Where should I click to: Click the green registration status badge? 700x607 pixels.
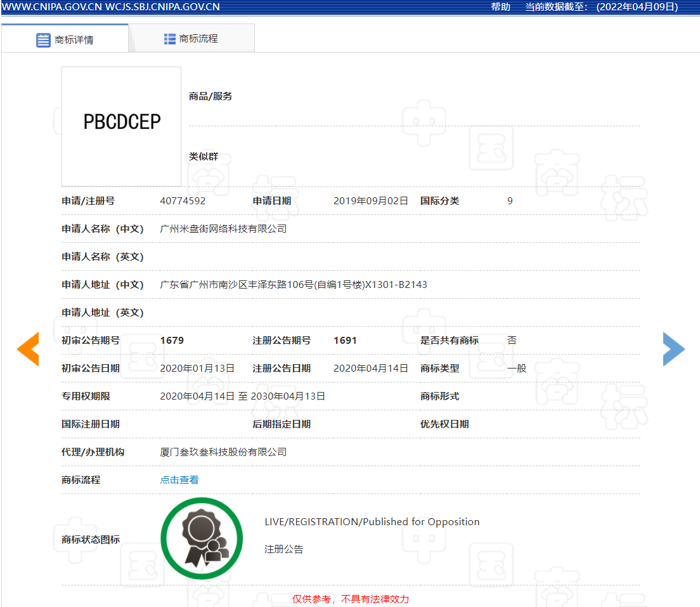coord(202,538)
